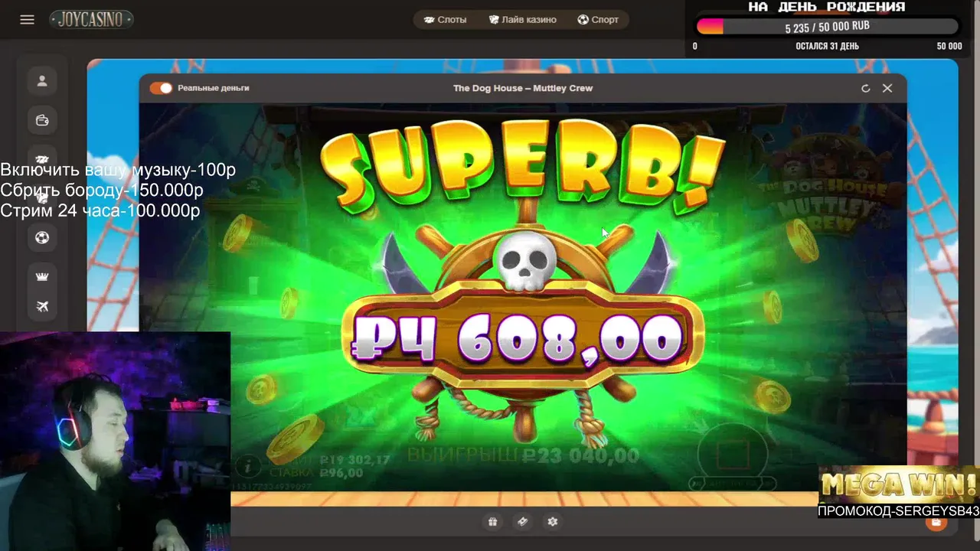The height and width of the screenshot is (551, 980).
Task: Click the ВЫИГРЫШ ₽23 040,00 total text
Action: point(523,456)
